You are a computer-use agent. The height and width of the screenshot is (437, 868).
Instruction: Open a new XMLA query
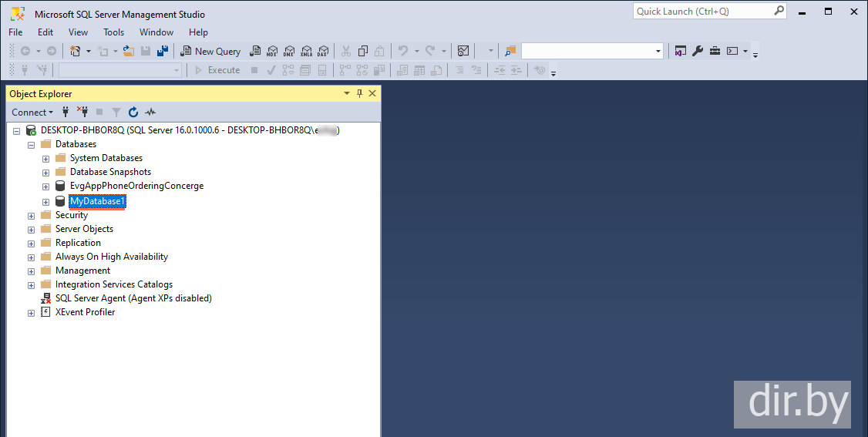pyautogui.click(x=306, y=51)
